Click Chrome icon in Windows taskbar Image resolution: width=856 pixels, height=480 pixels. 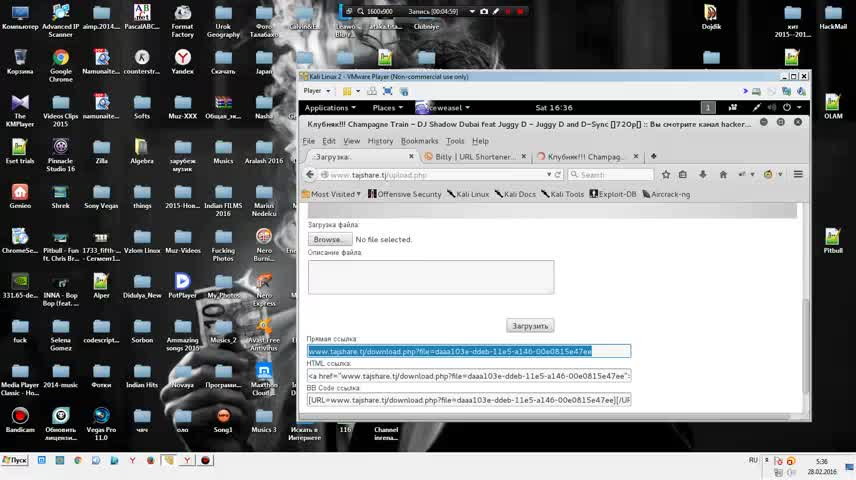pos(78,460)
